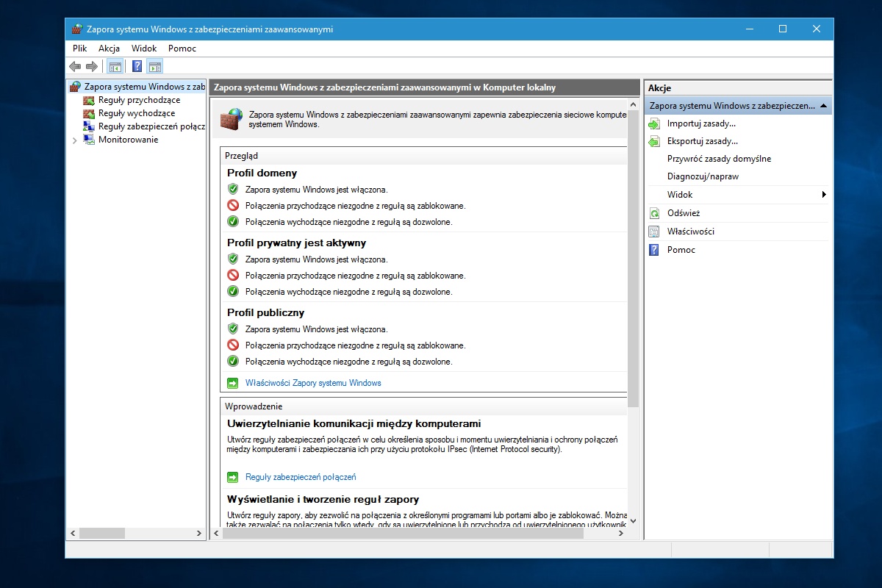Open the Plik menu
This screenshot has width=882, height=588.
[x=79, y=49]
